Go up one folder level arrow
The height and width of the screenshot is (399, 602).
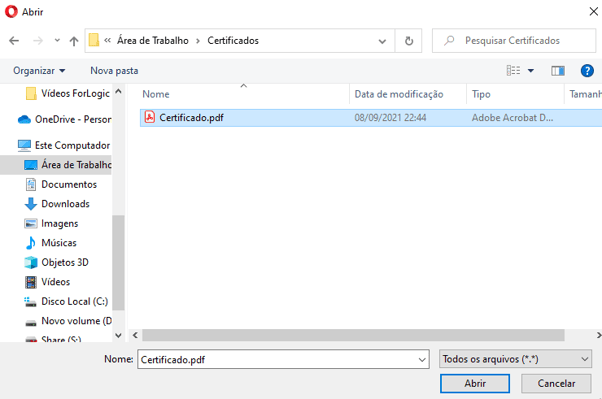click(x=74, y=41)
